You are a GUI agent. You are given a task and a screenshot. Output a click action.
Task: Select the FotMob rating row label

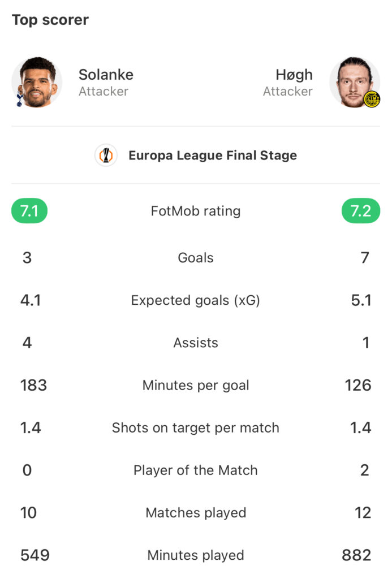click(x=196, y=211)
